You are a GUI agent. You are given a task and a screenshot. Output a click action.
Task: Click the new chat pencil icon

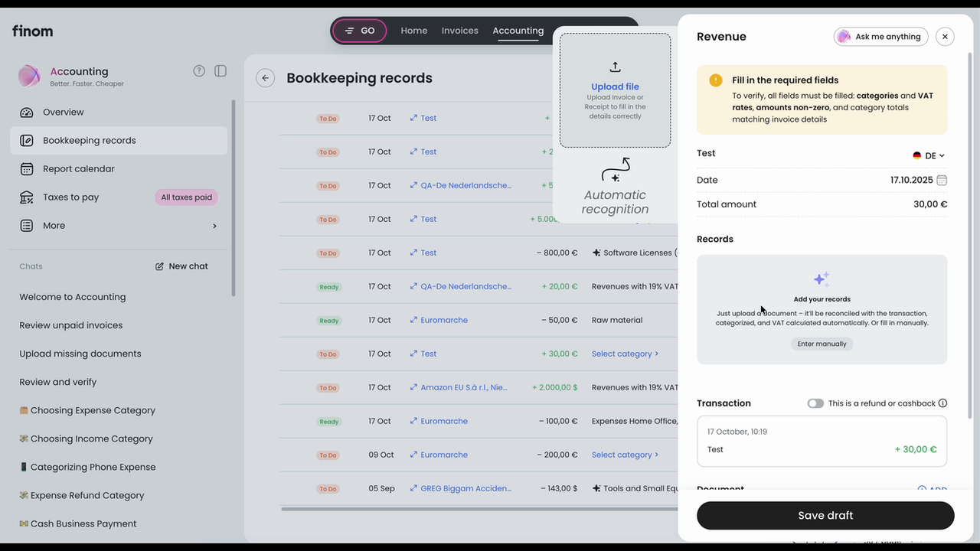pos(159,266)
